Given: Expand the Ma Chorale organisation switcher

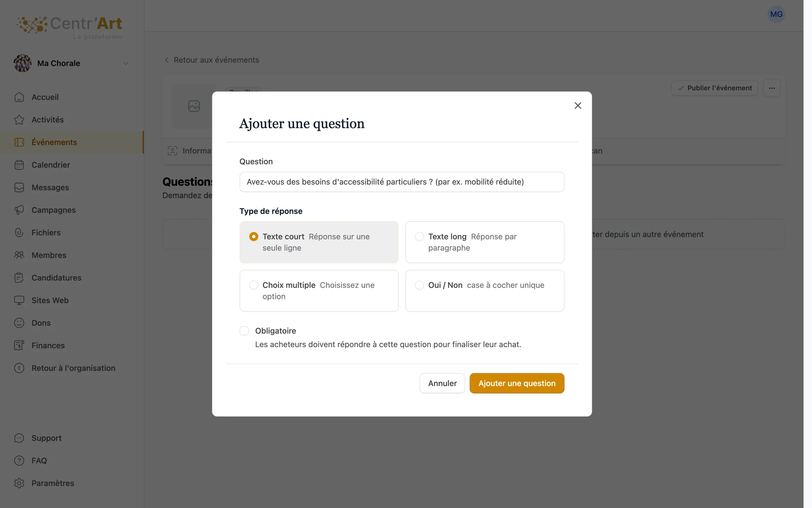Looking at the screenshot, I should pyautogui.click(x=71, y=63).
